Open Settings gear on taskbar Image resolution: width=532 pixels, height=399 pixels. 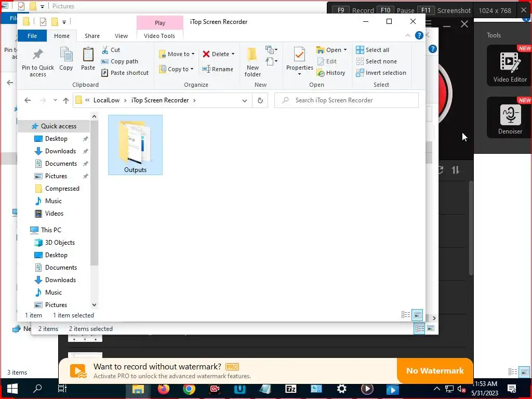point(341,389)
